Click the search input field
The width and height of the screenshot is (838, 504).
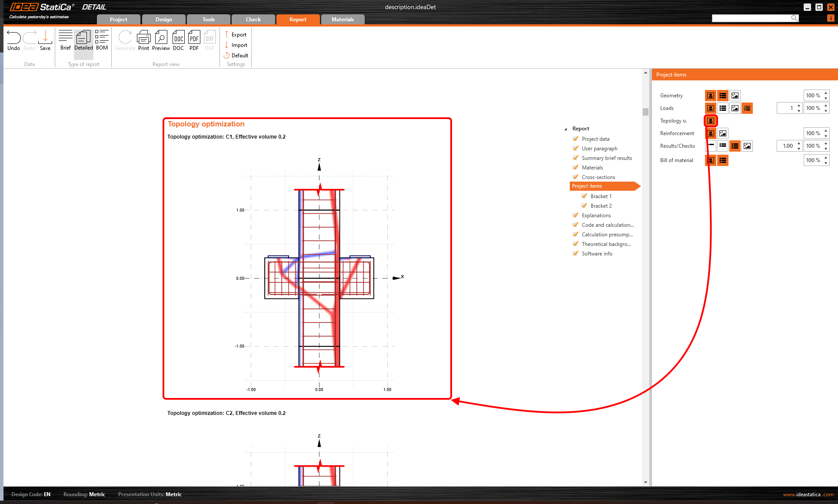click(x=751, y=18)
